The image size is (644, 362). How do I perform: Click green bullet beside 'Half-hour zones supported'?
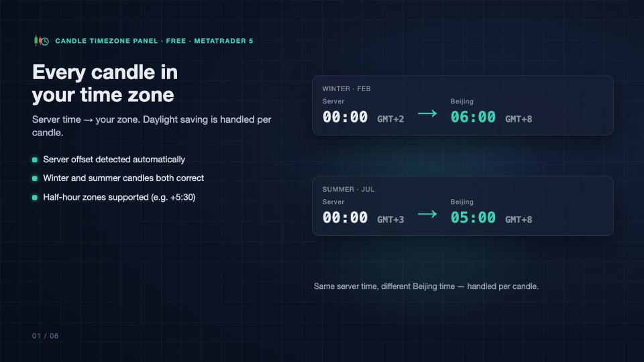(x=35, y=197)
